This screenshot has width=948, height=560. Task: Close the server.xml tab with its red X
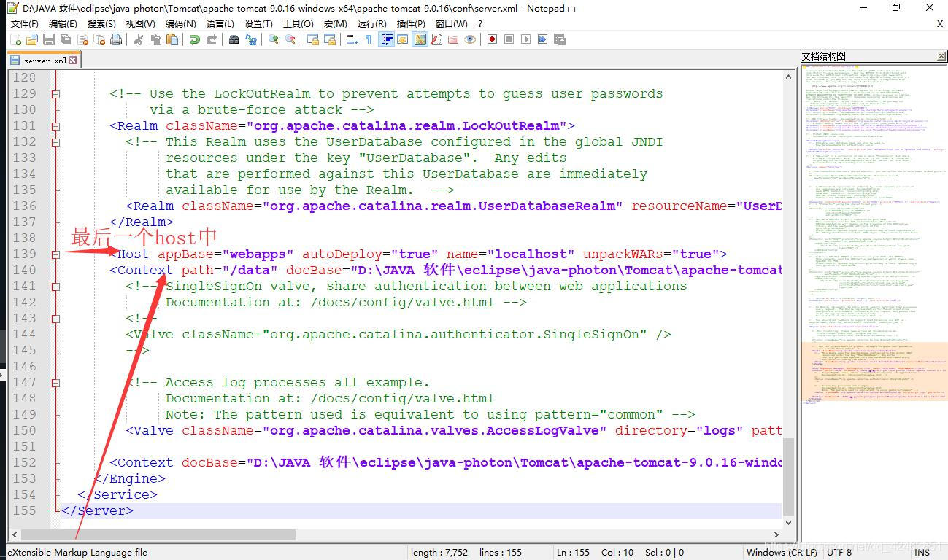click(73, 61)
